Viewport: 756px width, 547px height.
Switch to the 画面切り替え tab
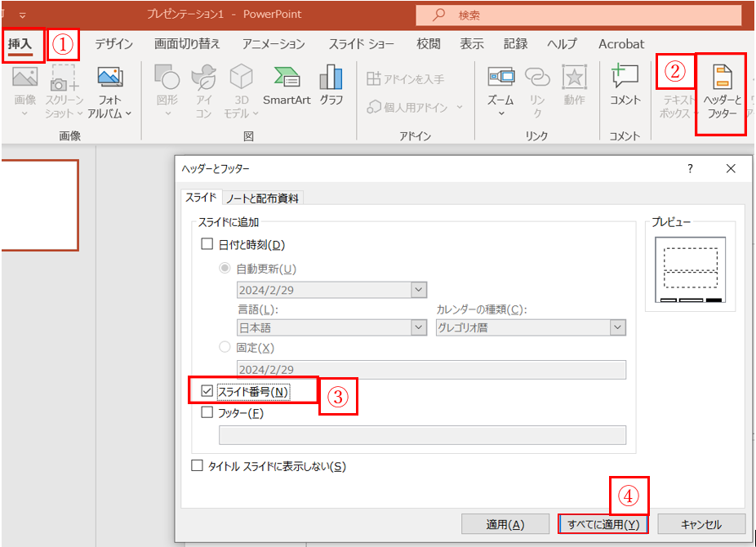point(187,44)
